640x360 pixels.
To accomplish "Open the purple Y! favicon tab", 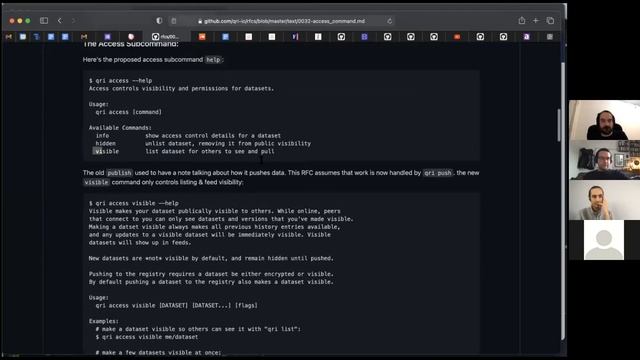I will click(x=295, y=37).
